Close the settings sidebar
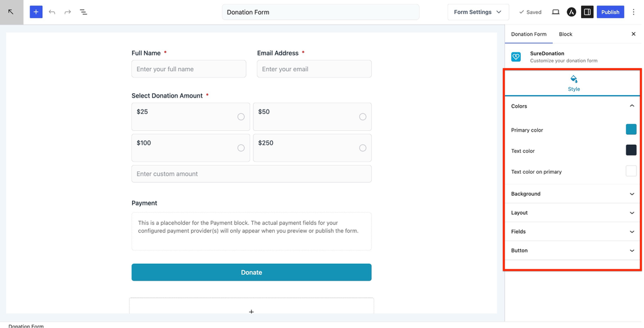644x328 pixels. coord(633,34)
